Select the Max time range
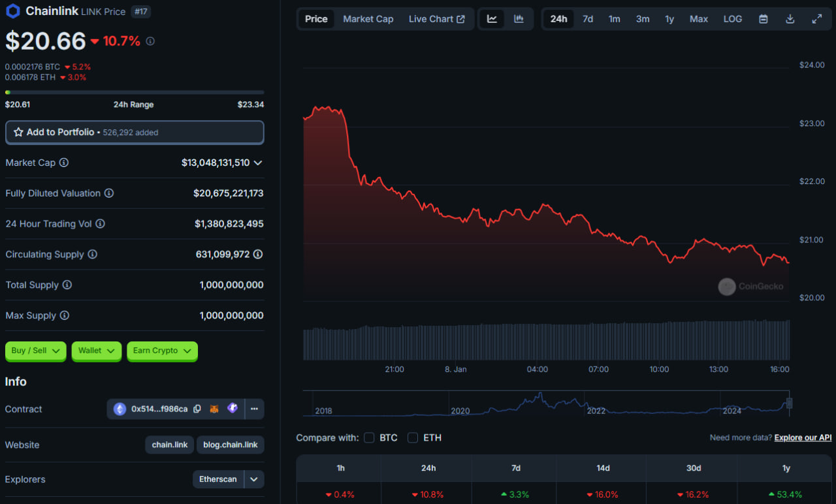Image resolution: width=836 pixels, height=504 pixels. 699,19
